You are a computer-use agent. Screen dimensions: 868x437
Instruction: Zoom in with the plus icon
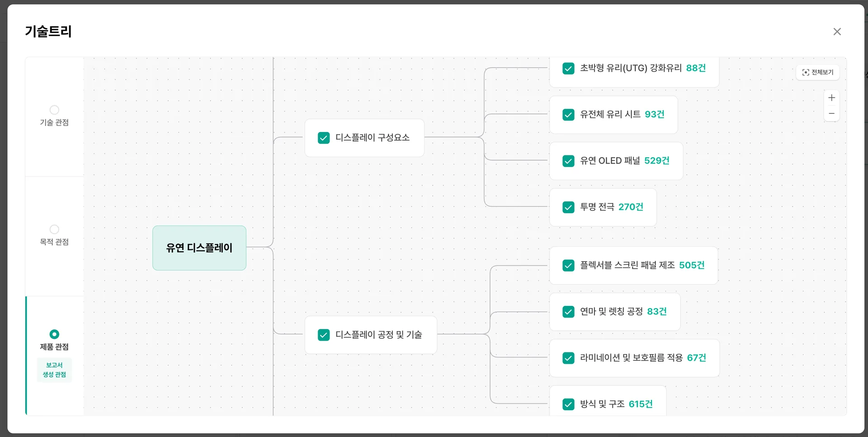click(831, 98)
